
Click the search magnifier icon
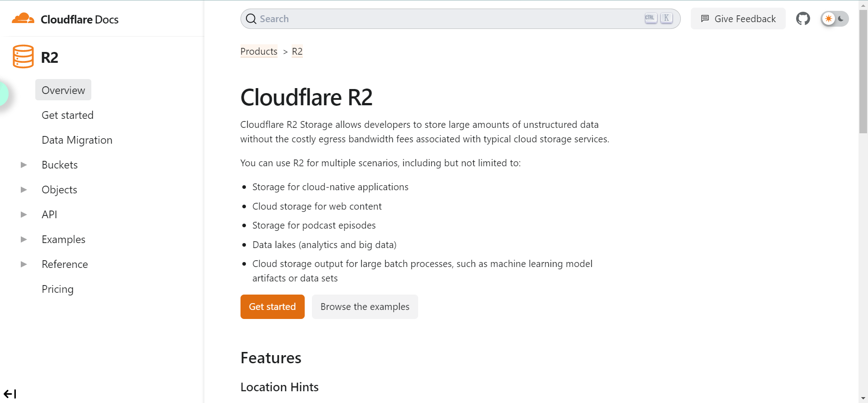click(251, 19)
